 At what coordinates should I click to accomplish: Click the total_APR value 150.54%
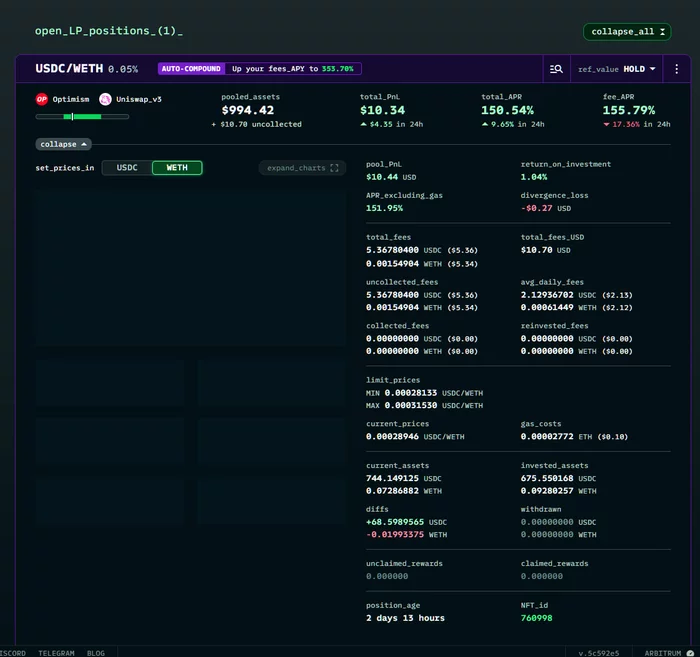[x=508, y=110]
